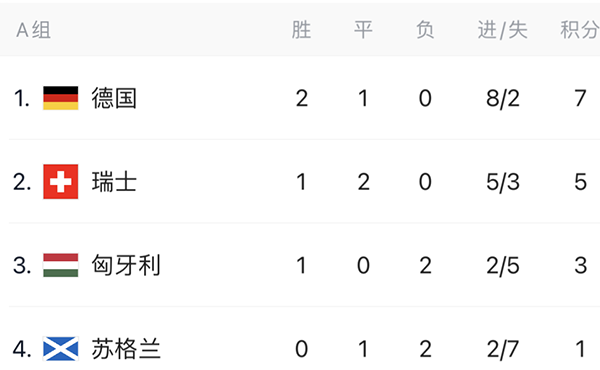This screenshot has height=370, width=600.
Task: Click the Hungary flag icon
Action: [60, 265]
